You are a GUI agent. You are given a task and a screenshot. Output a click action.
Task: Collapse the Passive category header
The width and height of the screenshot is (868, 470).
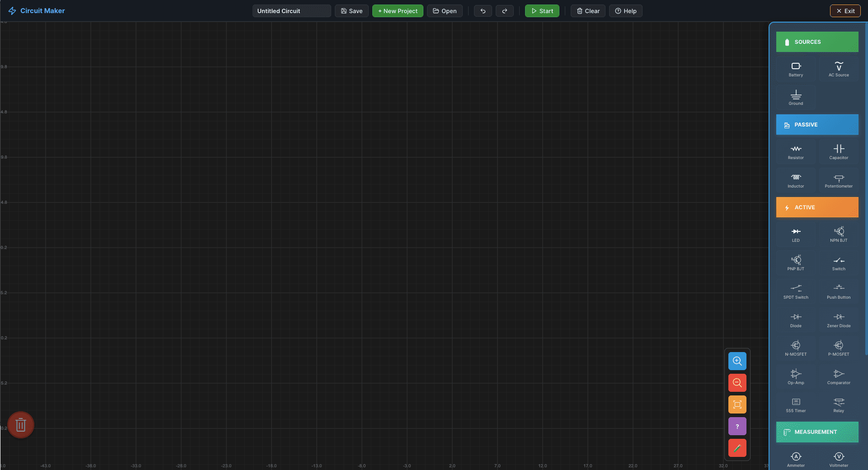(x=817, y=125)
